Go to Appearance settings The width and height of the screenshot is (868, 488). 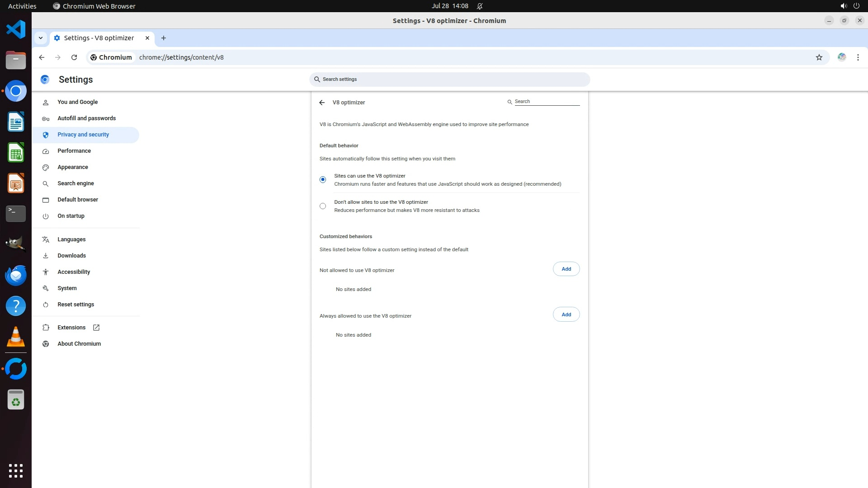[x=73, y=167]
